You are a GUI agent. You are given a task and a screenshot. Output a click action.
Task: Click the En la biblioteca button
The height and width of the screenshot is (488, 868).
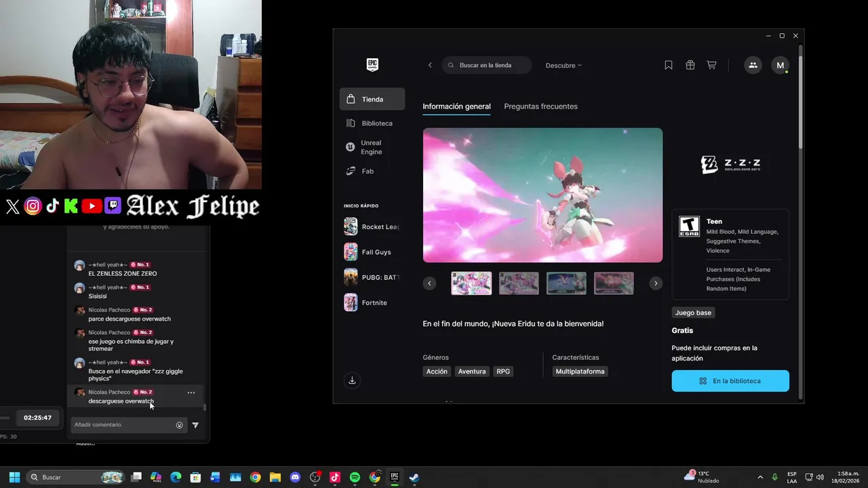[x=730, y=381]
